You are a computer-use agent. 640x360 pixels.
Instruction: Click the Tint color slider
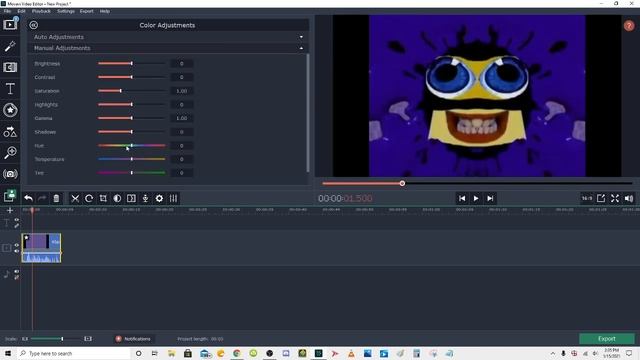point(131,173)
